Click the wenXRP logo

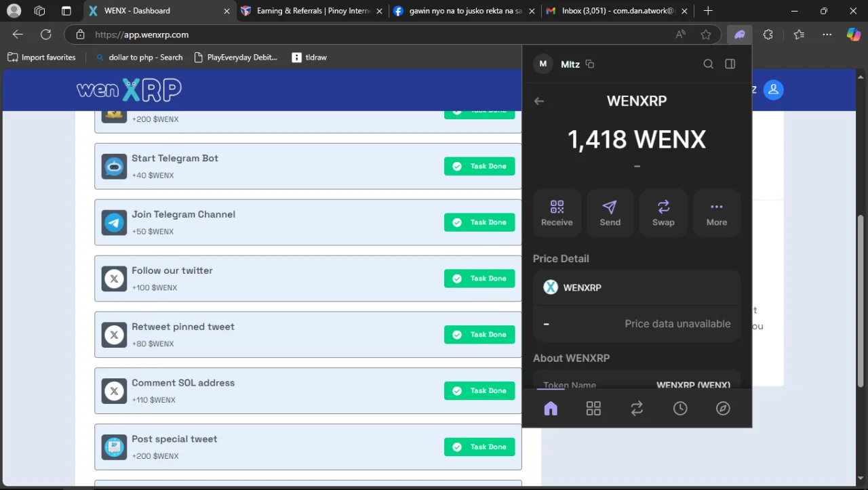click(x=129, y=89)
